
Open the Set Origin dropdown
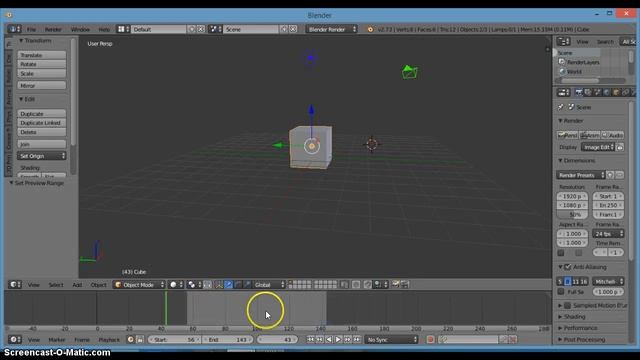(41, 156)
